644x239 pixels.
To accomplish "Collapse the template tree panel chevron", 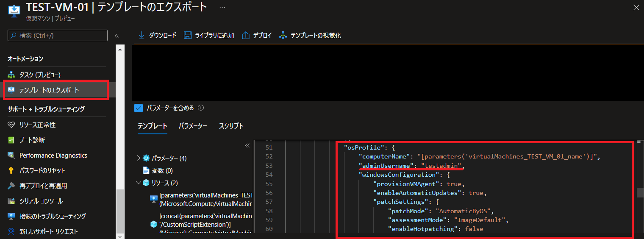I will (247, 145).
